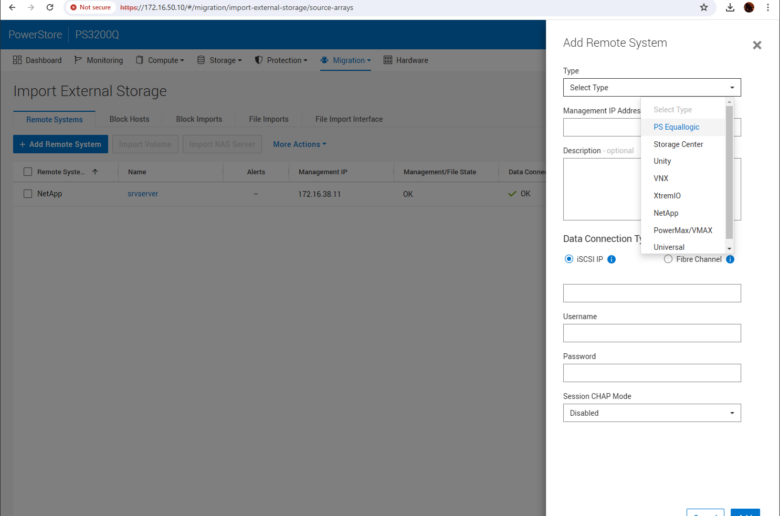This screenshot has width=780, height=516.
Task: Choose Storage Center from type list
Action: tap(683, 144)
